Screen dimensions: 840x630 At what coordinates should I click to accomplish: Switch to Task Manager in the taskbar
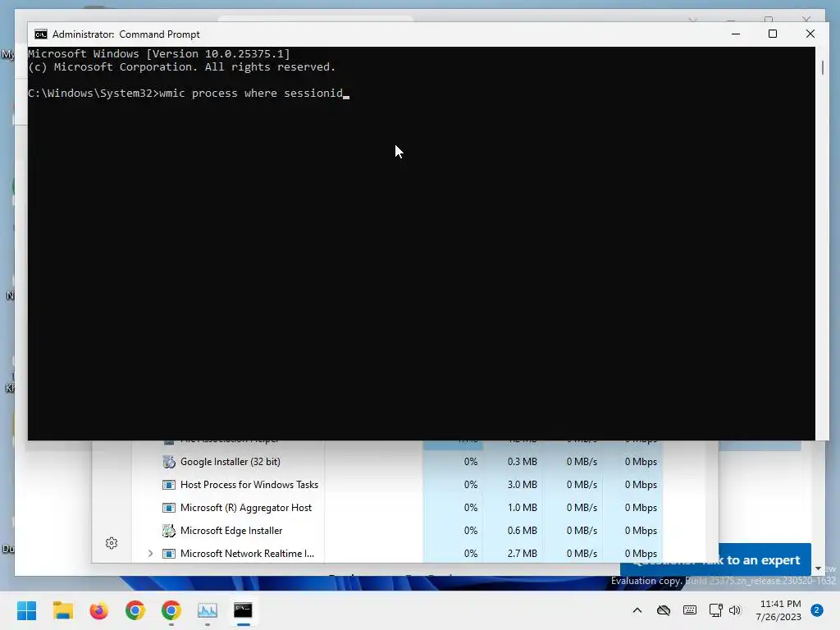pos(208,610)
